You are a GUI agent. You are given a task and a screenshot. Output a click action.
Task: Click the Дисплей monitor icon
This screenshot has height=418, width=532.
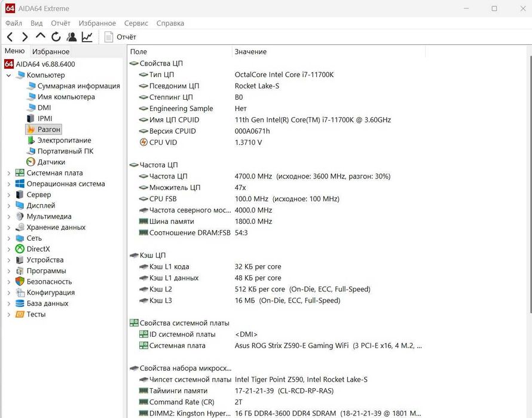(x=20, y=205)
